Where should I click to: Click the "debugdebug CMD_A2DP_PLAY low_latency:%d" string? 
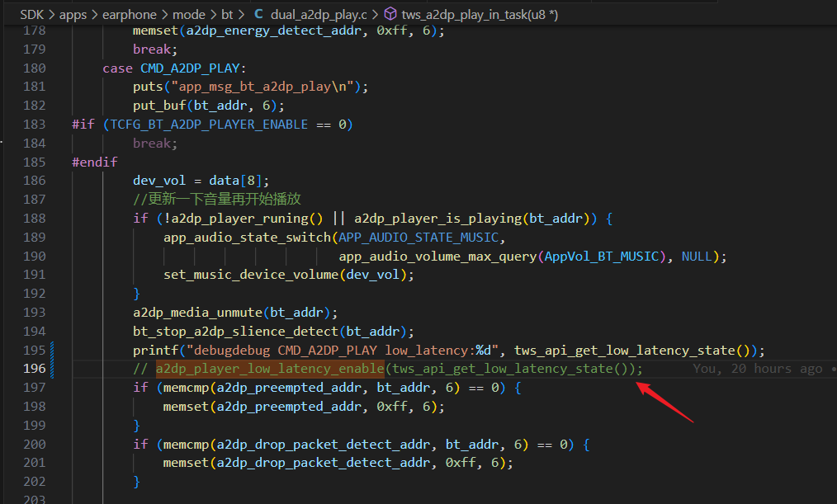click(343, 351)
